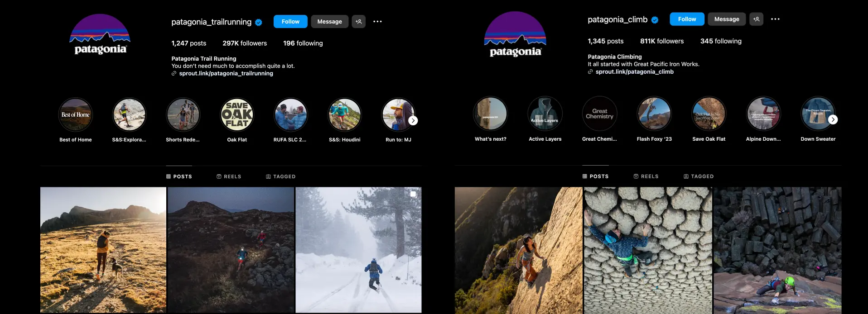Open post of climber on cracked rock
The height and width of the screenshot is (314, 868).
648,251
